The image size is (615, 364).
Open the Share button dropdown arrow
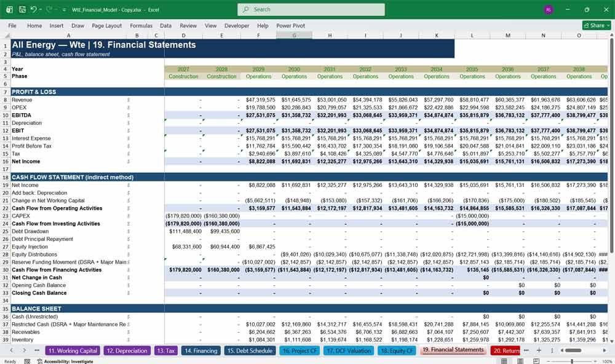coord(608,25)
